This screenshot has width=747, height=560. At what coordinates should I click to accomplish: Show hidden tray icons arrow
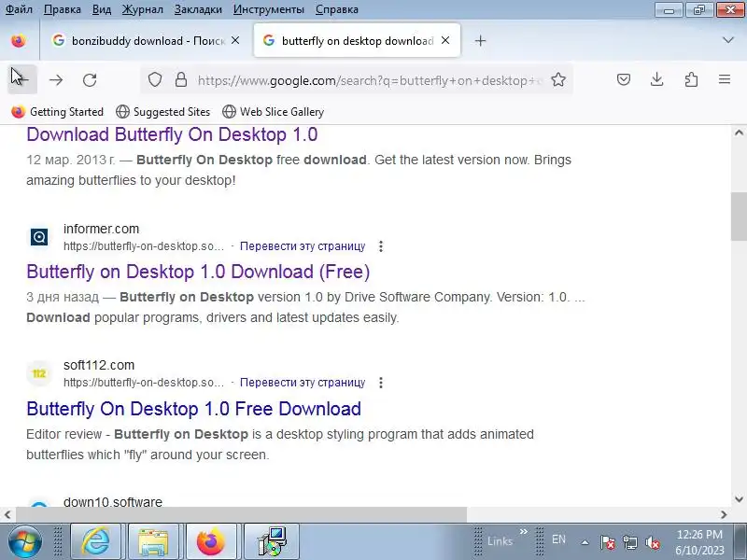click(x=585, y=542)
